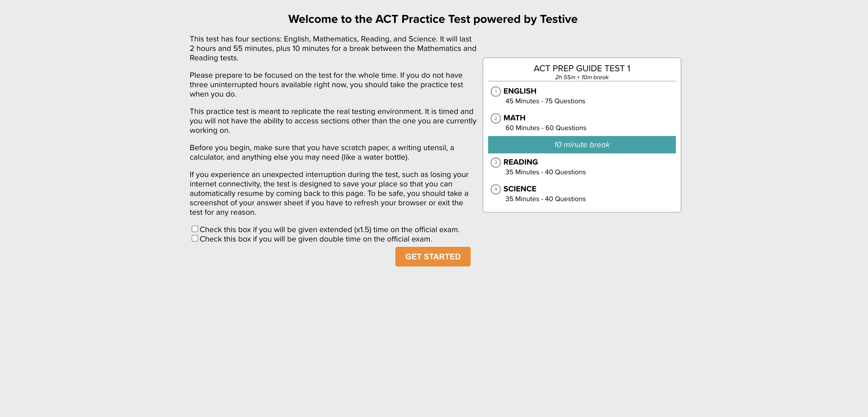The width and height of the screenshot is (868, 417).
Task: Check the extended x1.5 time checkbox
Action: point(195,229)
